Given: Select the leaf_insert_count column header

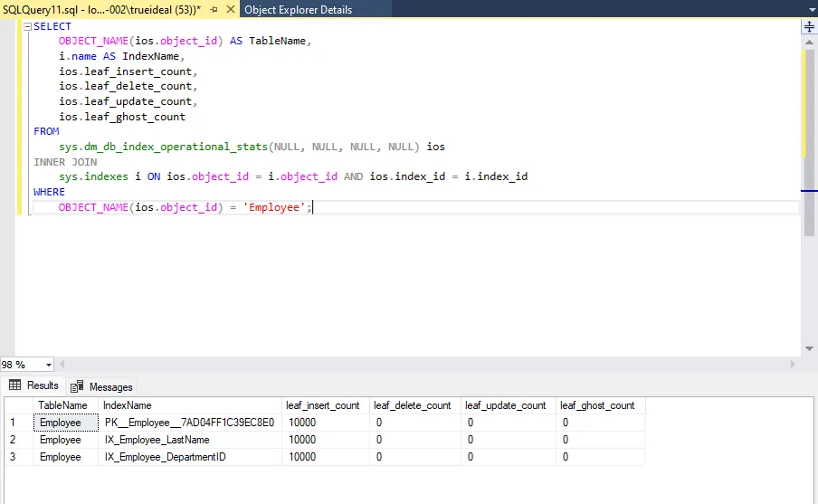Looking at the screenshot, I should pyautogui.click(x=322, y=405).
